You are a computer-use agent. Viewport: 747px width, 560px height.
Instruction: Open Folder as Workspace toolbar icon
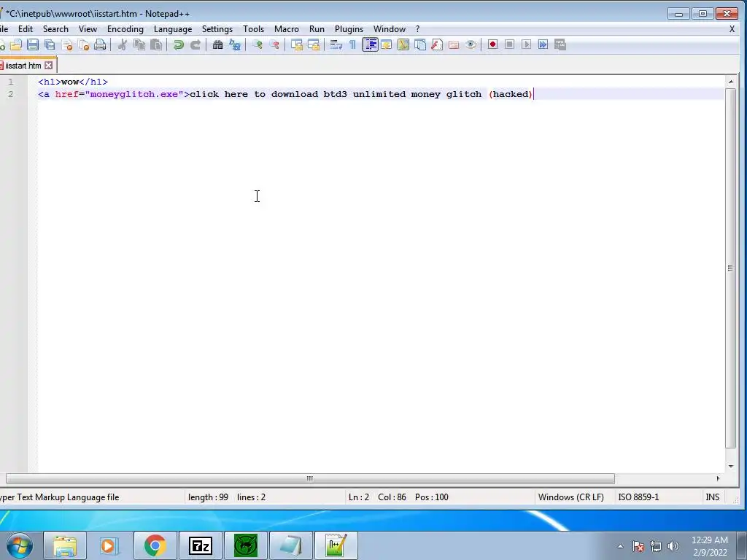pyautogui.click(x=454, y=44)
